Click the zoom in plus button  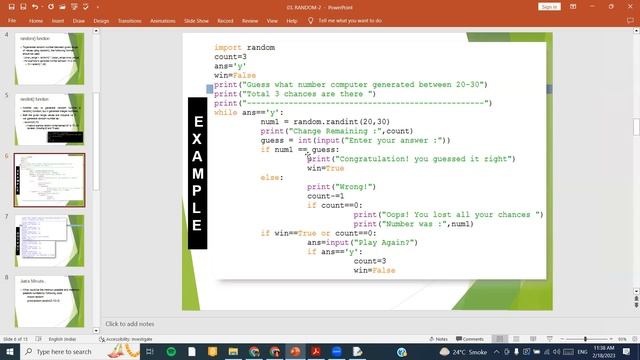[x=611, y=339]
